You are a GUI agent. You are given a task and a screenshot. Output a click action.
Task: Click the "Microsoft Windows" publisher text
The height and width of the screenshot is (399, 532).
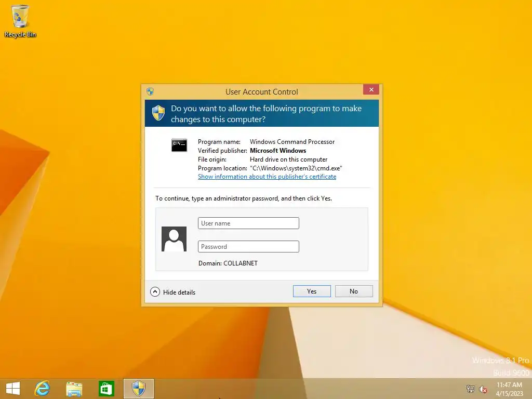[x=278, y=151]
